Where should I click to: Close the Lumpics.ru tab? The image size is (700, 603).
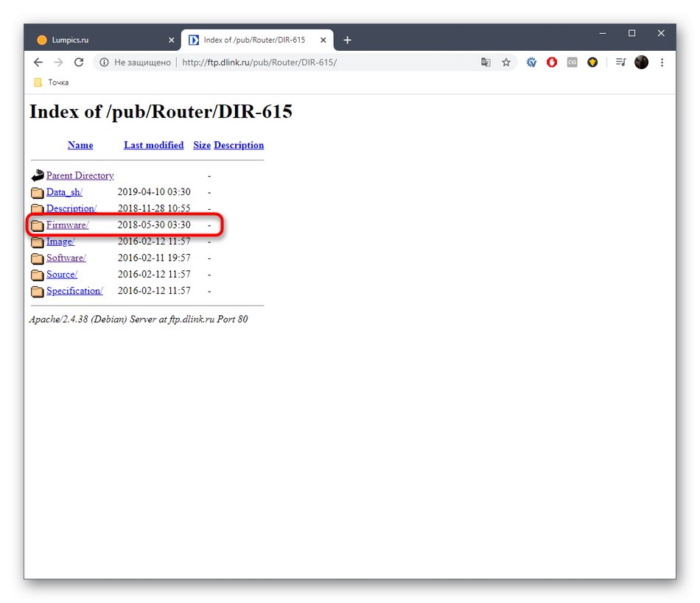[172, 40]
